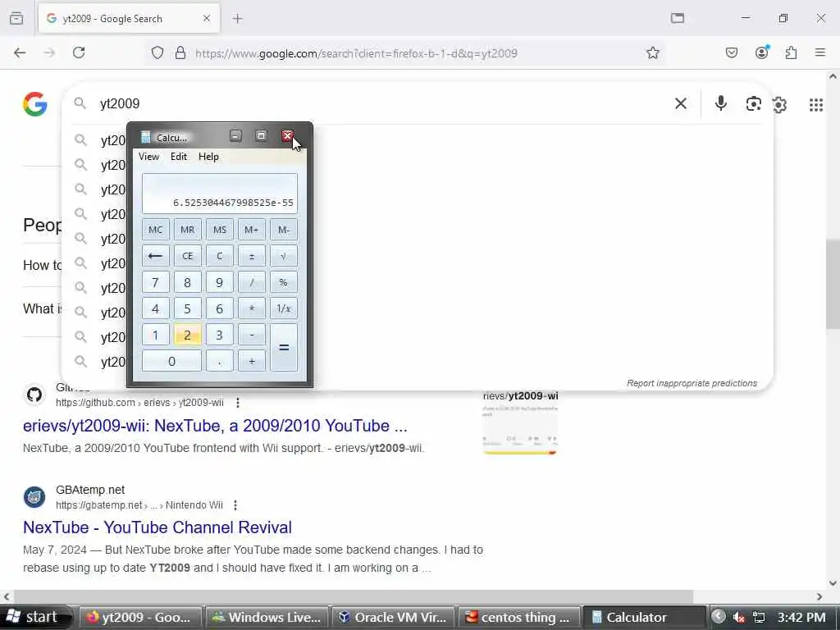Click the Calculator MC memory button

(155, 230)
